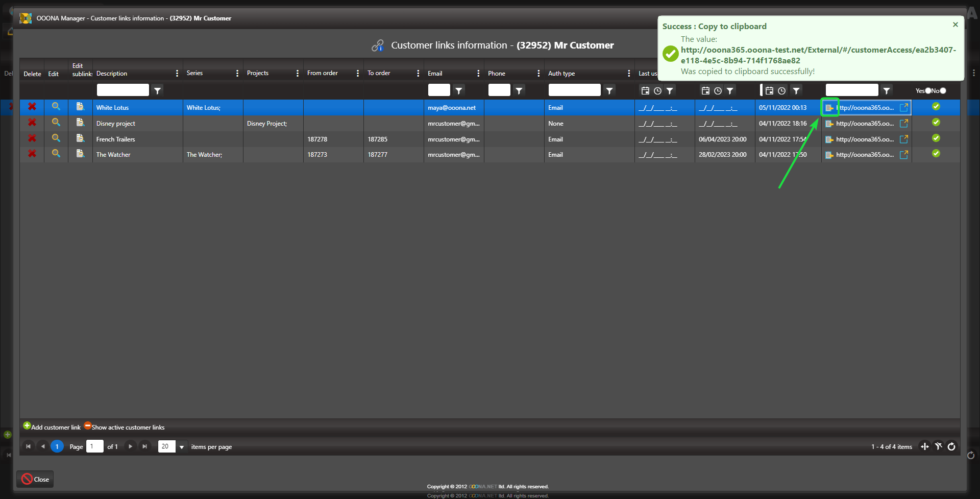Open the items per page dropdown
Viewport: 980px width, 499px height.
181,447
